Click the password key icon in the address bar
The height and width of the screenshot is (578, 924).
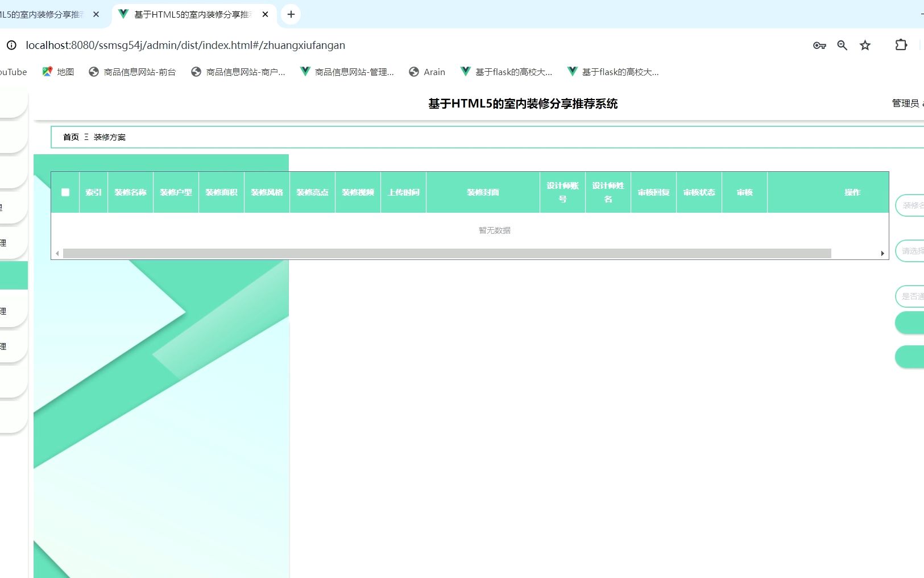coord(819,45)
